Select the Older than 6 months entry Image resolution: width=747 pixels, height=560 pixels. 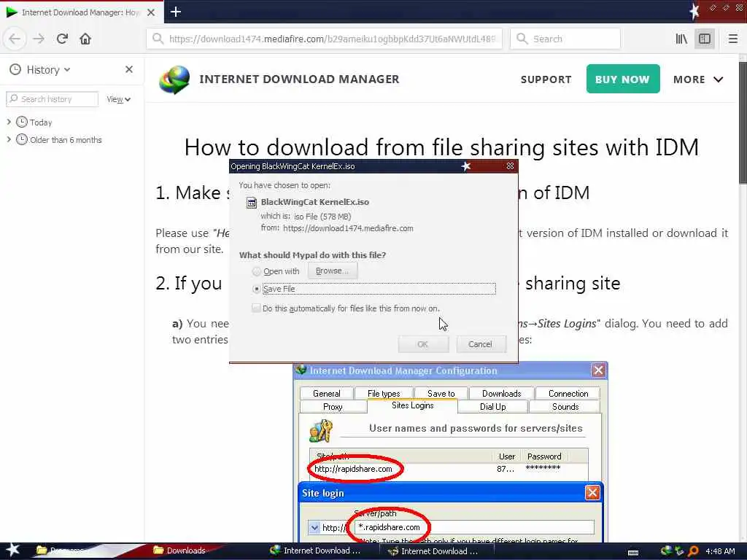point(59,139)
